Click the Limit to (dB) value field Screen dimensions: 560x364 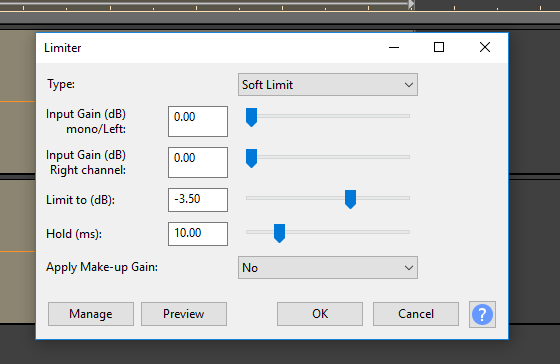click(198, 200)
